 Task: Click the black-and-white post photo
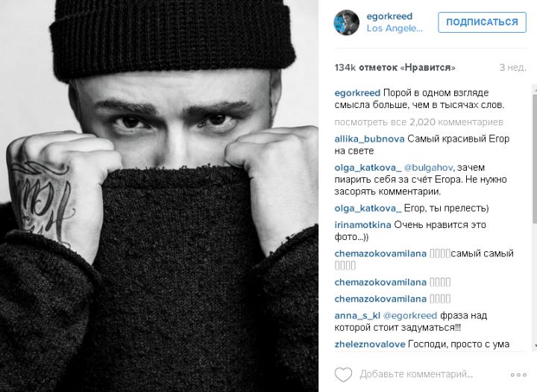160,196
